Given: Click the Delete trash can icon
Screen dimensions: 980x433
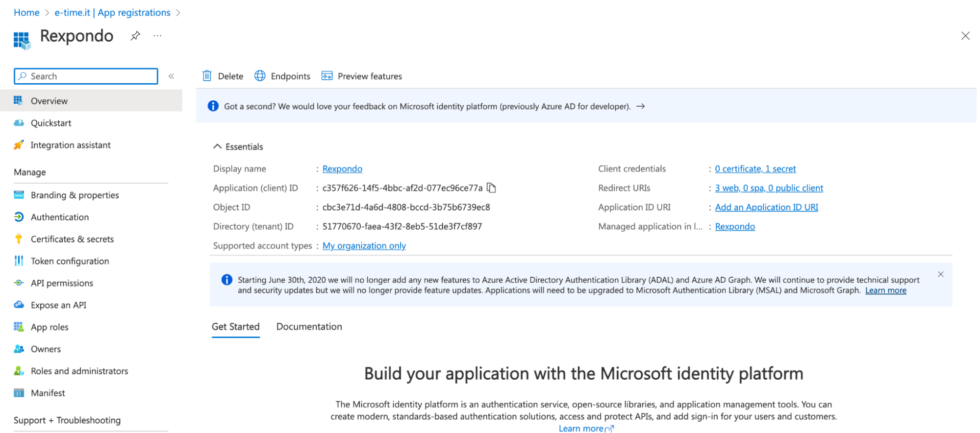Looking at the screenshot, I should coord(207,76).
